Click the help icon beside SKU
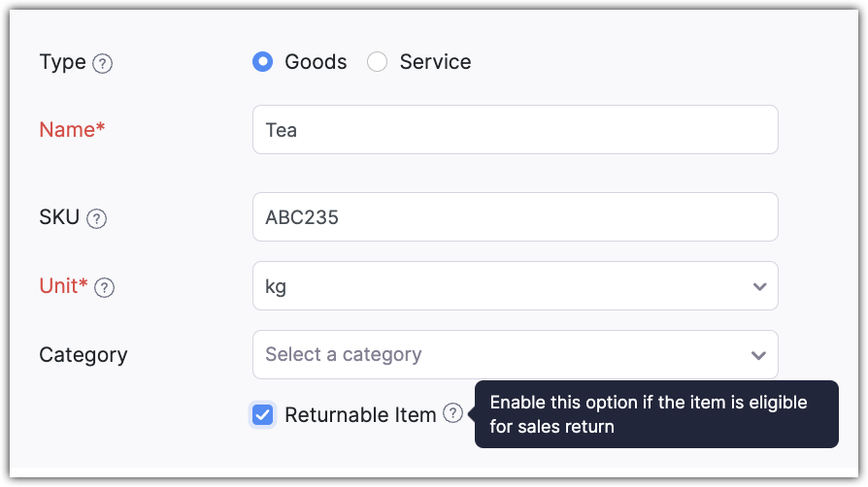Viewport: 868px width, 487px height. [96, 218]
